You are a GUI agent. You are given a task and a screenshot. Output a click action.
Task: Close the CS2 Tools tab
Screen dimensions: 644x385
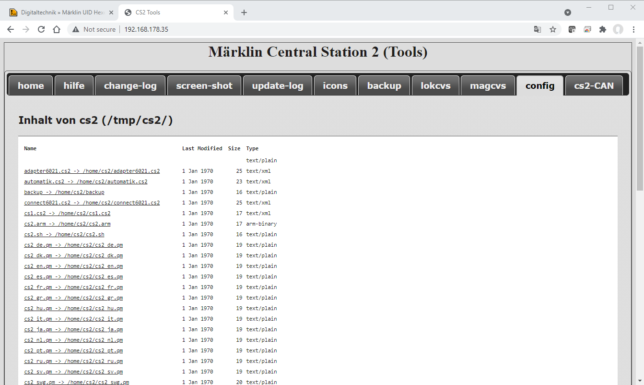[x=225, y=12]
